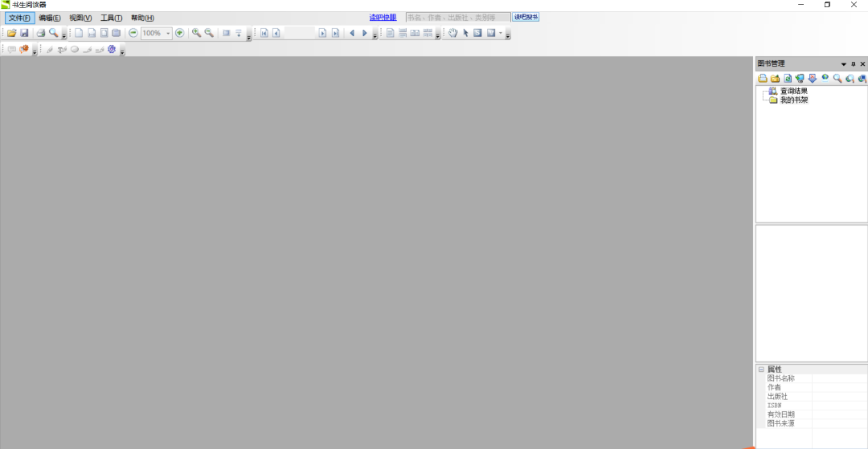Click the 出版社 property row
The image size is (868, 449).
pyautogui.click(x=812, y=397)
